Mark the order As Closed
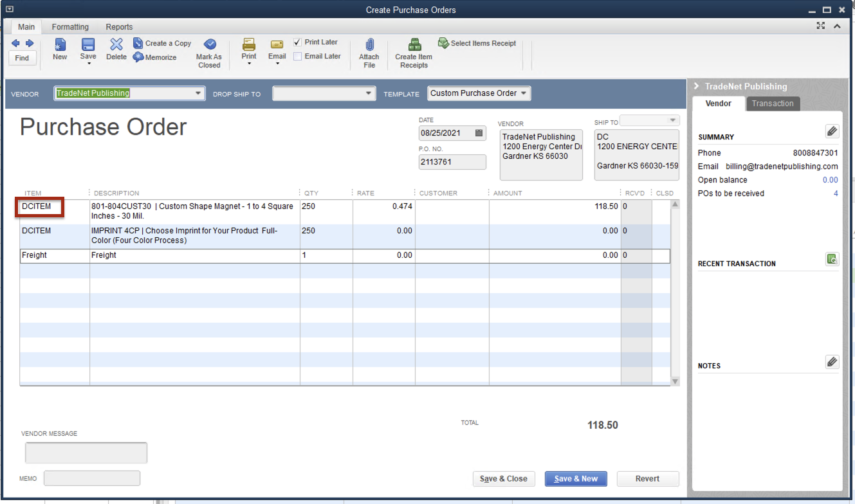 (x=209, y=53)
